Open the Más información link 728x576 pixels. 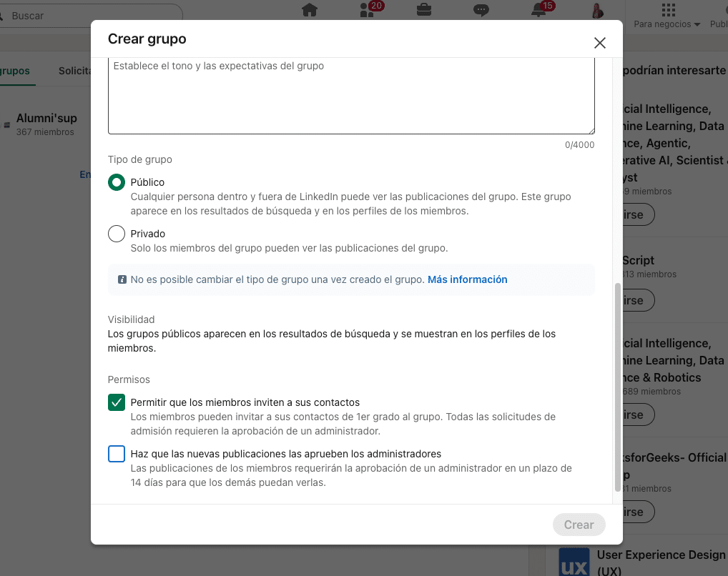(x=467, y=279)
